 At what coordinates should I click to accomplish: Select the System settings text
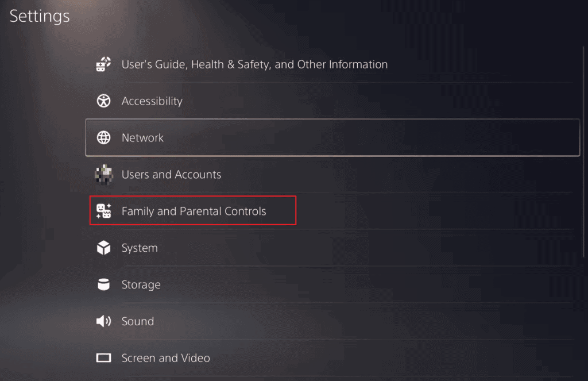[140, 248]
